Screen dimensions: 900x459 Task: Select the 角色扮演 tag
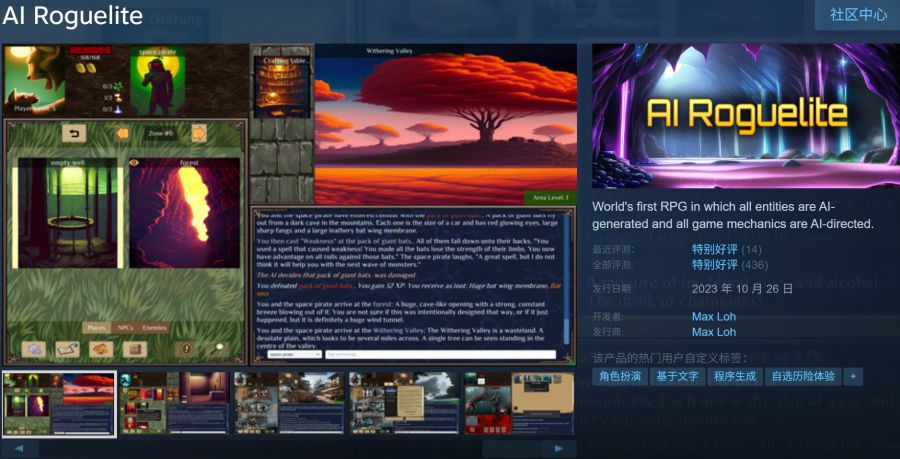pos(620,377)
